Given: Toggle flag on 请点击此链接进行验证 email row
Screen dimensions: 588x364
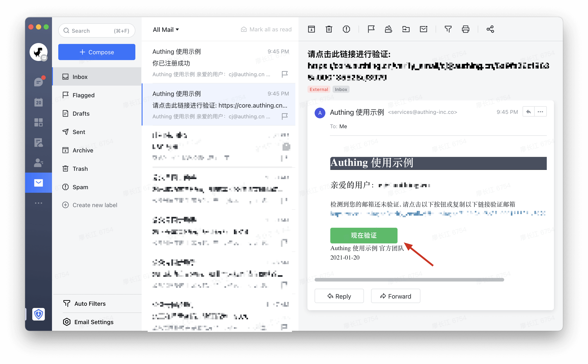Looking at the screenshot, I should tap(285, 116).
